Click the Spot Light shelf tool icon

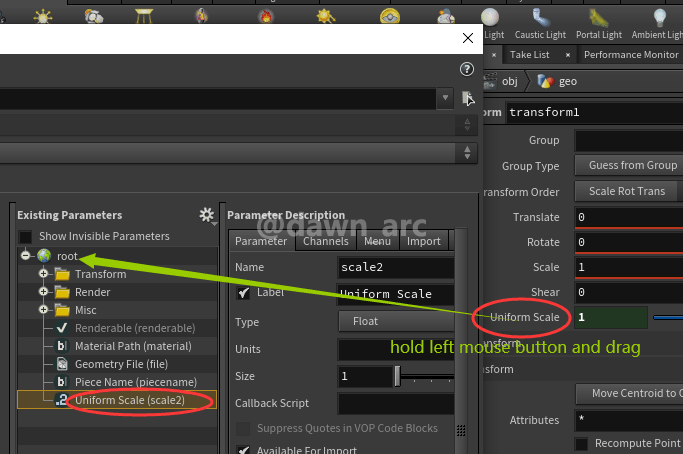94,17
